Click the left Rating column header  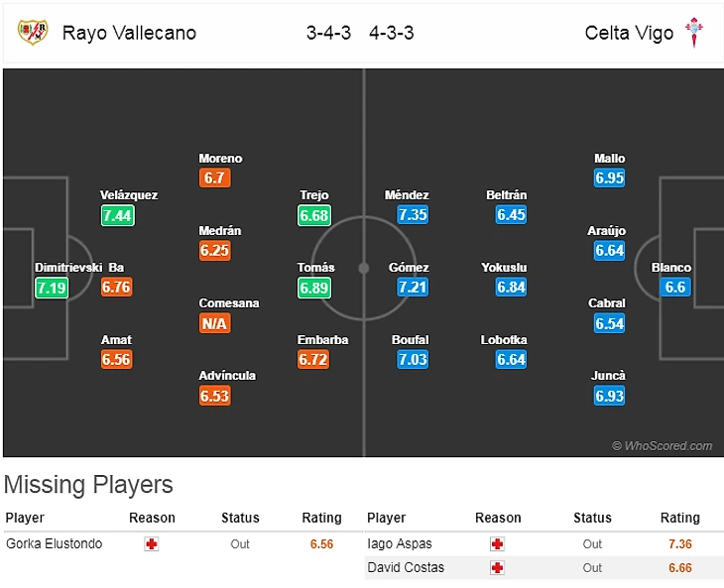(321, 518)
